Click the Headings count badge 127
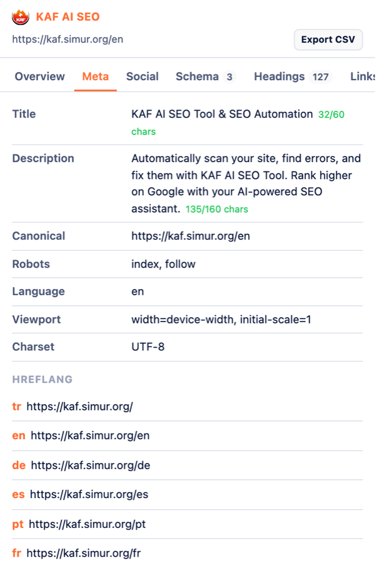 (320, 77)
